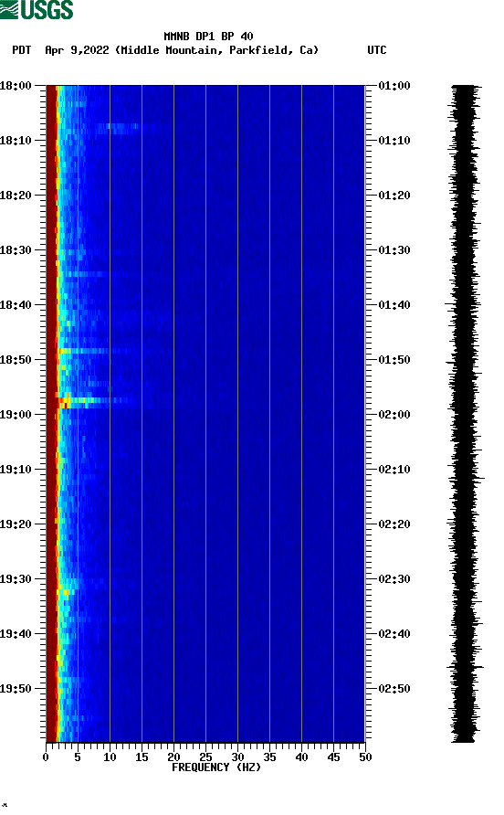Click the '02:00' UTC time label

pyautogui.click(x=394, y=415)
